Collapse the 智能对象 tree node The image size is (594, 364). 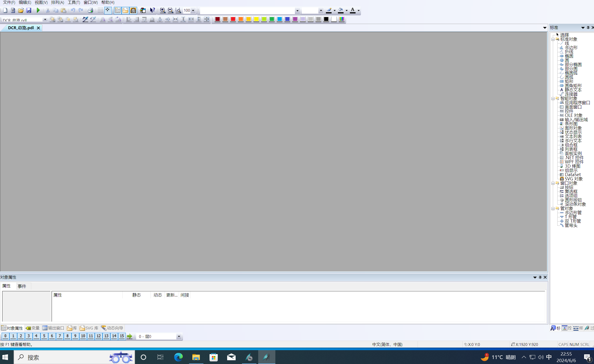coord(553,99)
